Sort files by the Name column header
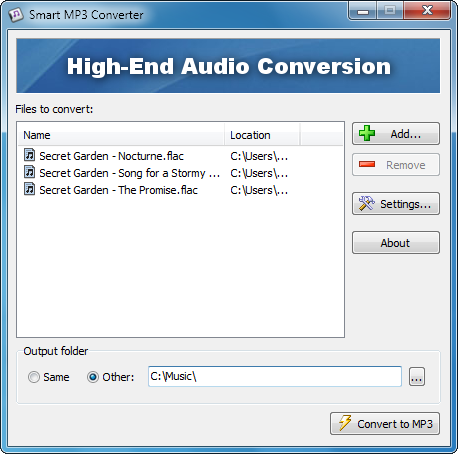Image resolution: width=458 pixels, height=454 pixels. pyautogui.click(x=121, y=135)
